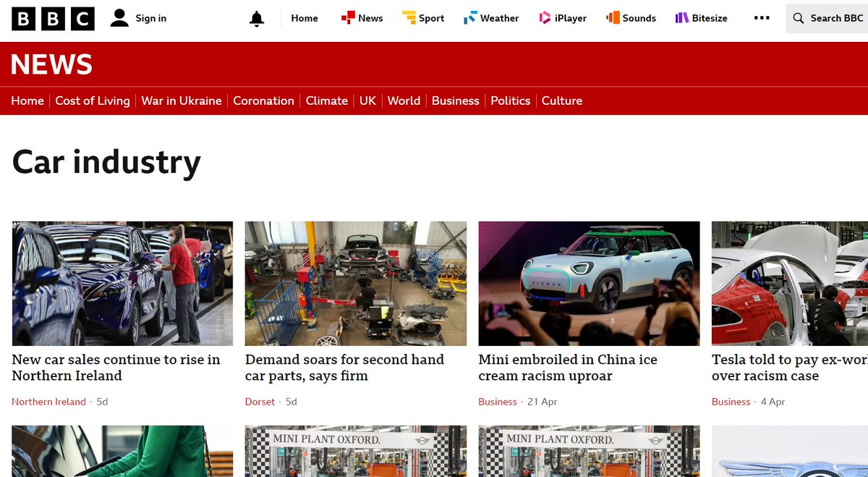Click the silver winged badge thumbnail
868x477 pixels.
[790, 451]
